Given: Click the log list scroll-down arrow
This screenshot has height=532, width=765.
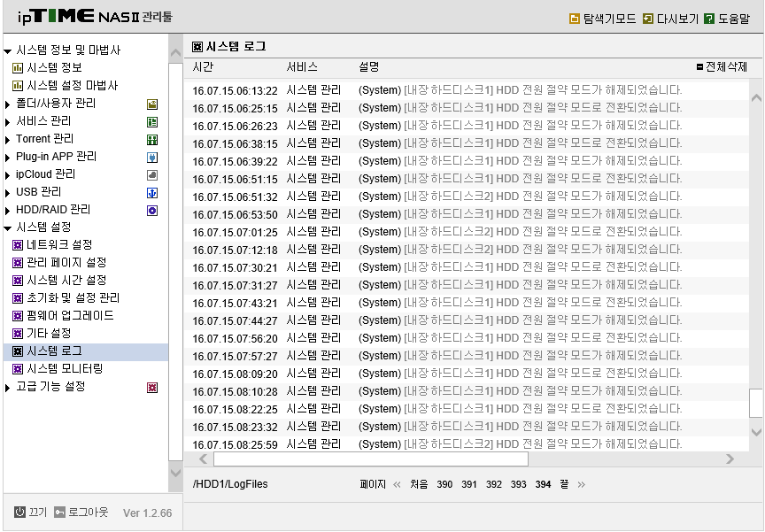Looking at the screenshot, I should click(x=756, y=432).
